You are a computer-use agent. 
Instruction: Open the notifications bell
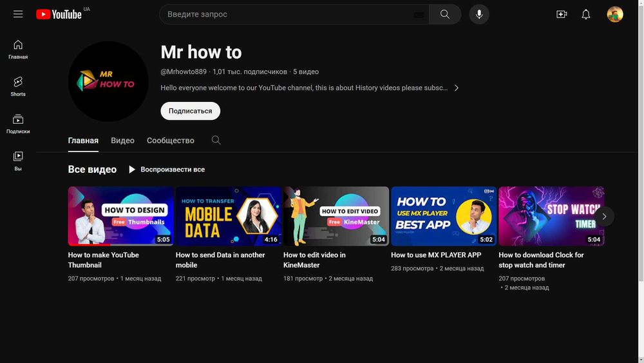pos(585,14)
